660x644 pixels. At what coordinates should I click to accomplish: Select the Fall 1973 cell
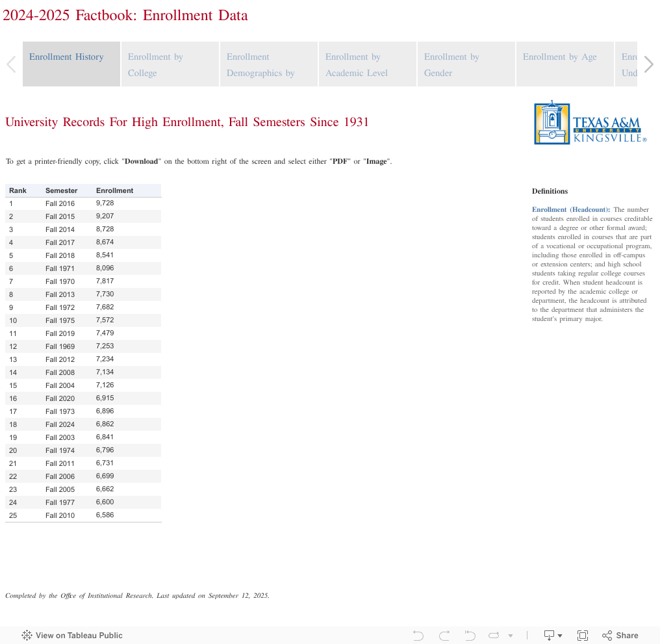(60, 411)
